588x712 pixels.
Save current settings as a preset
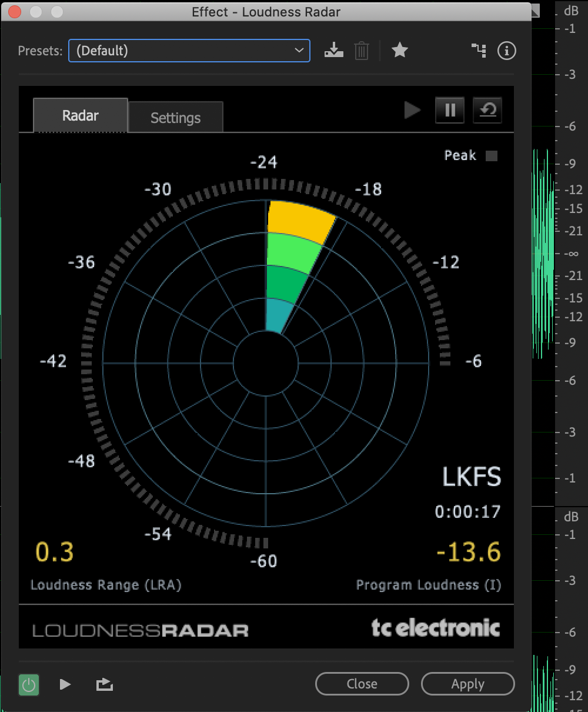point(333,51)
